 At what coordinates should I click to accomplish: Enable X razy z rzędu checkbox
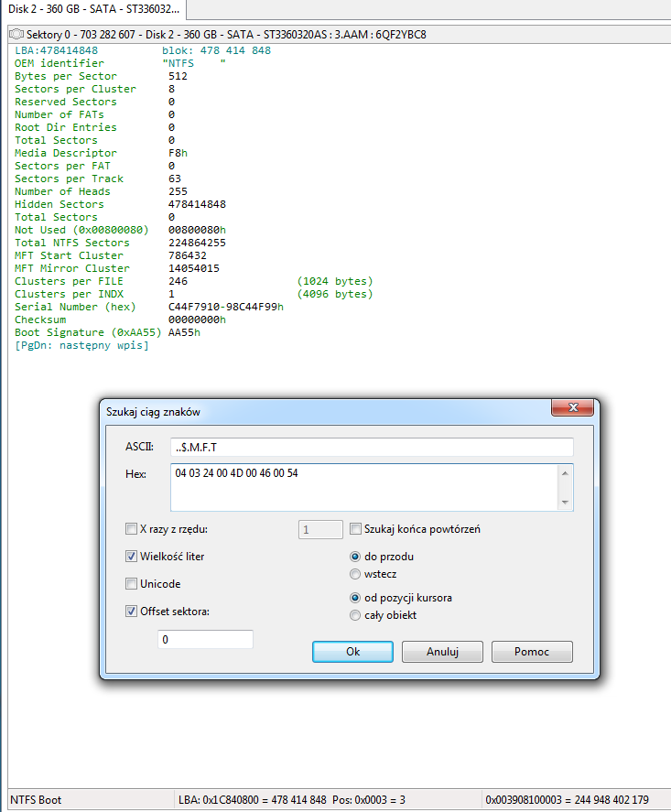coord(132,529)
